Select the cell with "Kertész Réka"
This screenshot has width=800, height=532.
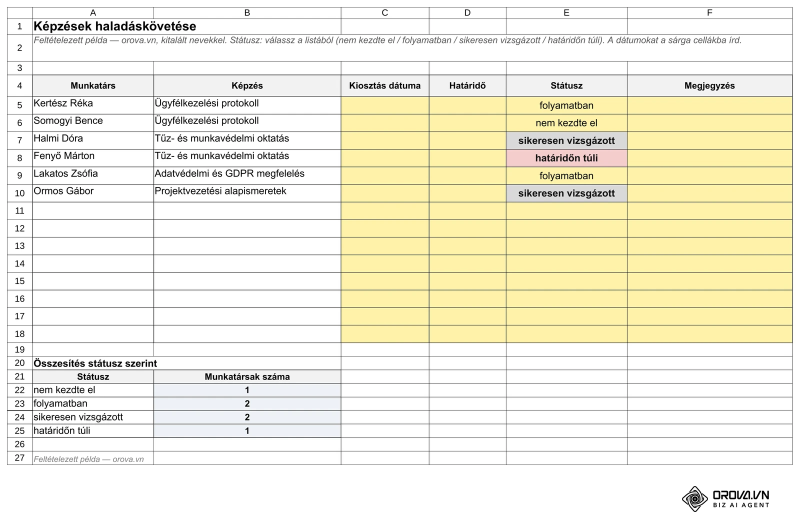pyautogui.click(x=93, y=105)
